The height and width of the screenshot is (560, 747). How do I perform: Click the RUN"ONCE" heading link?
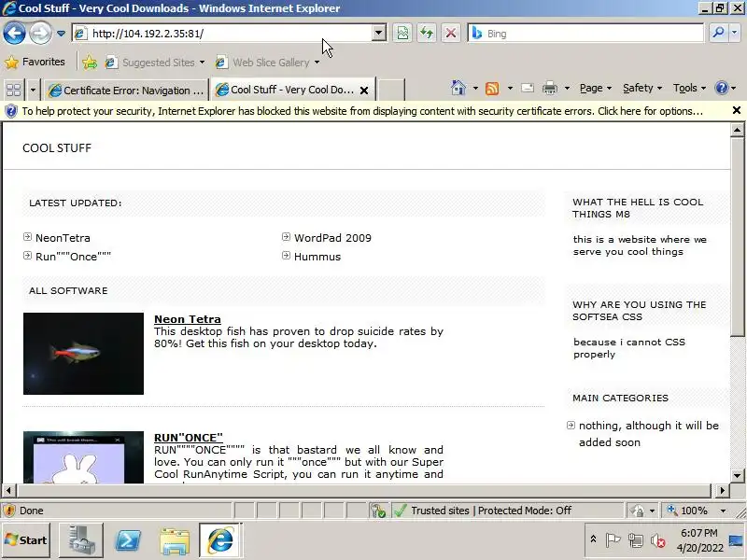[x=189, y=438]
